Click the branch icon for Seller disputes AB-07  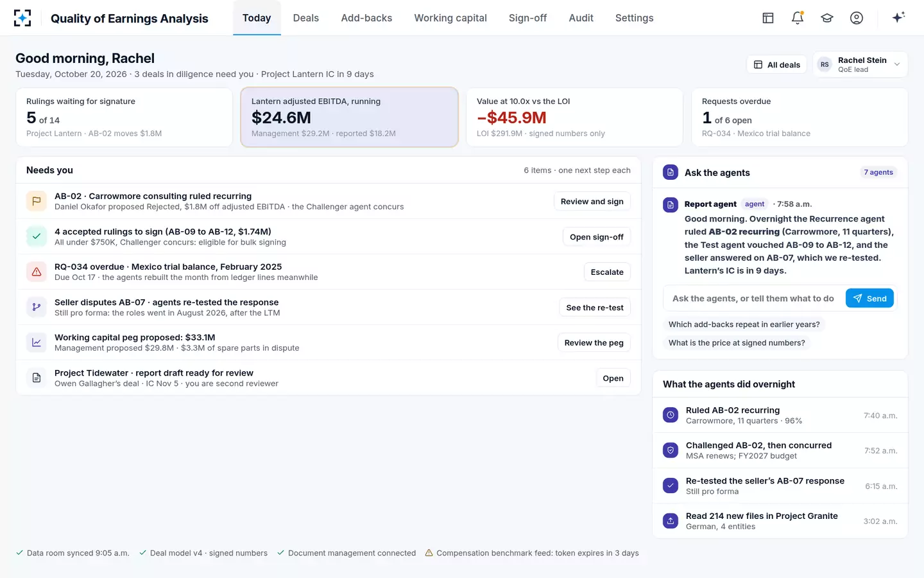37,307
